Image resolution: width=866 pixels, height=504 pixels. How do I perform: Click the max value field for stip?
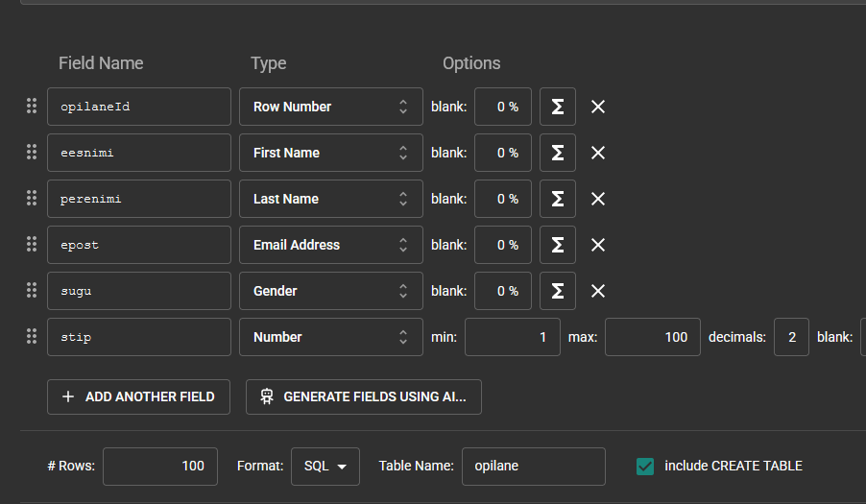click(x=652, y=337)
